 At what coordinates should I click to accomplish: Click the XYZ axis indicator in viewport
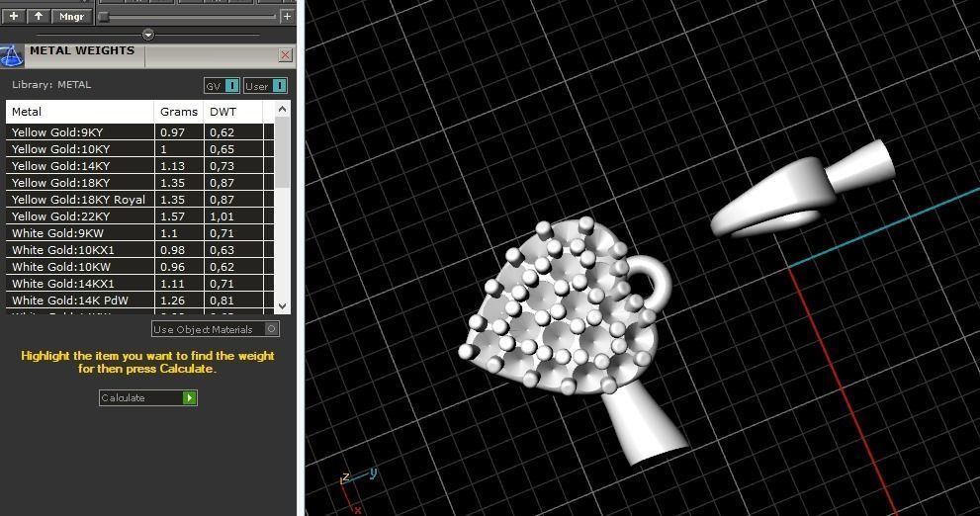[x=358, y=490]
